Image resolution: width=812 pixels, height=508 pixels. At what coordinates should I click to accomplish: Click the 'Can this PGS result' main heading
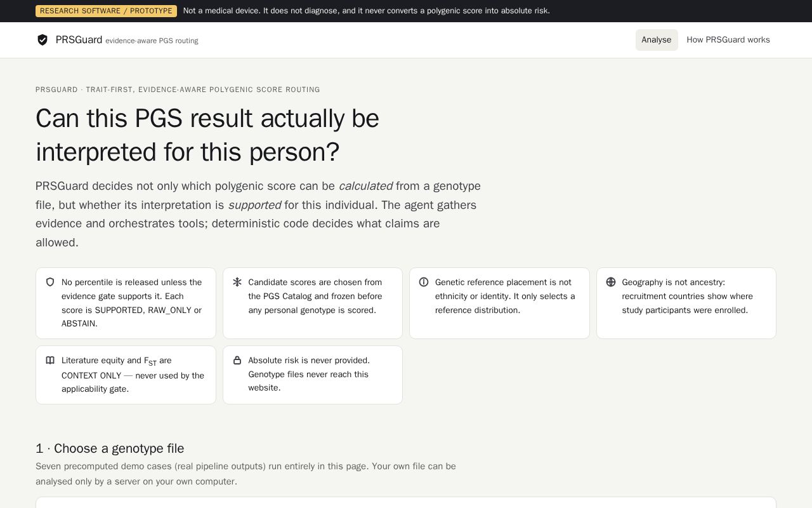click(207, 135)
